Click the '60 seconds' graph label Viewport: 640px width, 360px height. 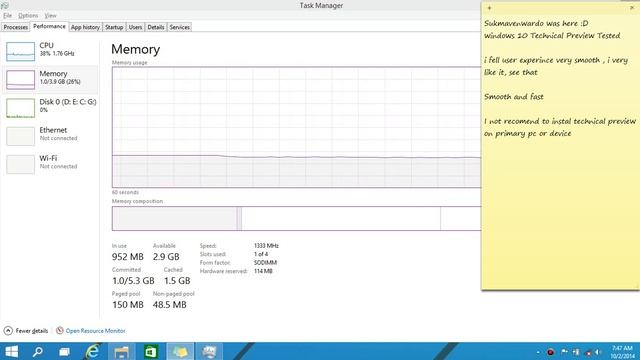(125, 192)
